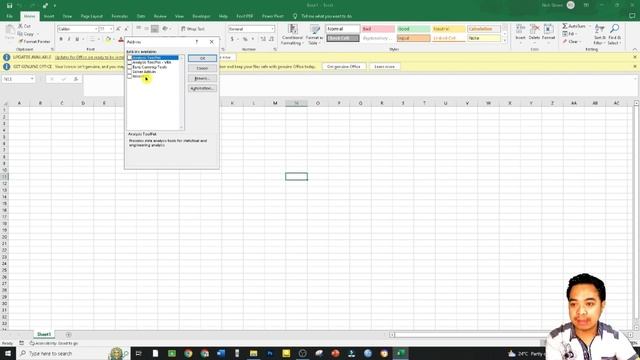Click the Add new sheet plus icon
Screen dimensions: 640x360
coord(69,335)
